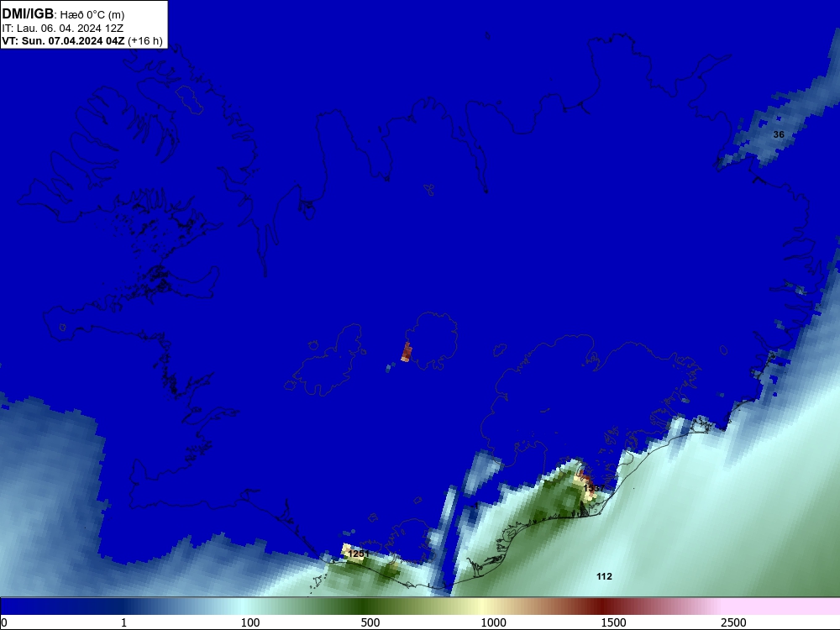This screenshot has height=630, width=840.
Task: Click the color scale label 2500
Action: (733, 622)
